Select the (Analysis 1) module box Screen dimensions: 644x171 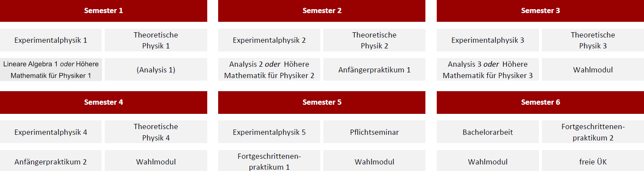156,69
